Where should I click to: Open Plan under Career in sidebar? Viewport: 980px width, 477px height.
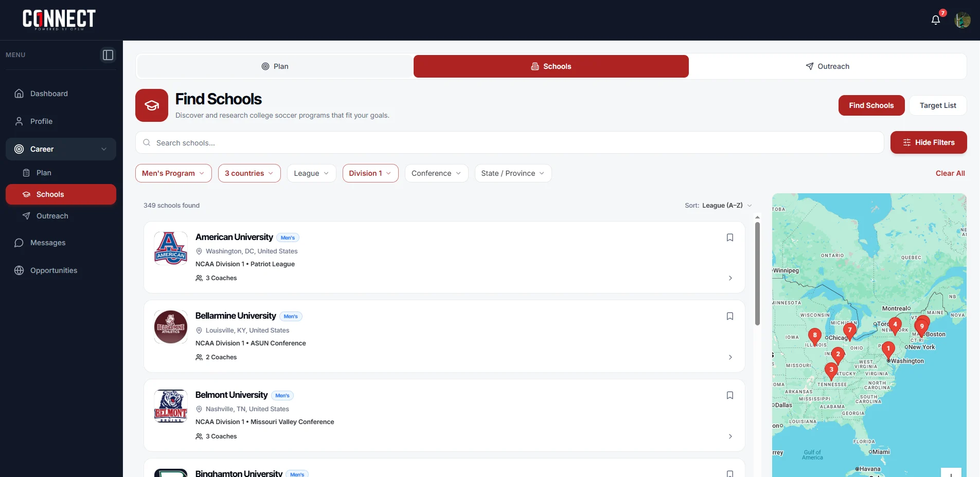pyautogui.click(x=61, y=173)
